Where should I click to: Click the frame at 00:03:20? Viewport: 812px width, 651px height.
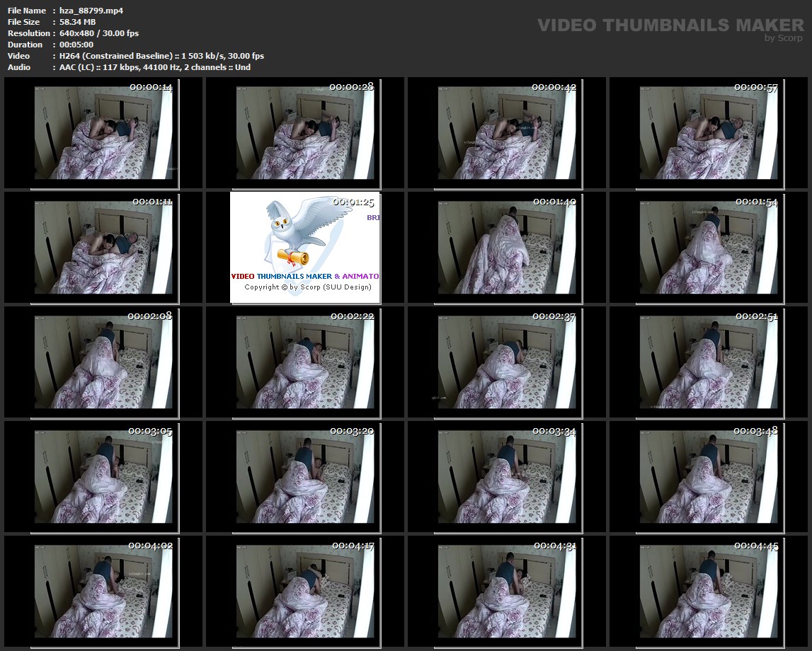pyautogui.click(x=305, y=477)
